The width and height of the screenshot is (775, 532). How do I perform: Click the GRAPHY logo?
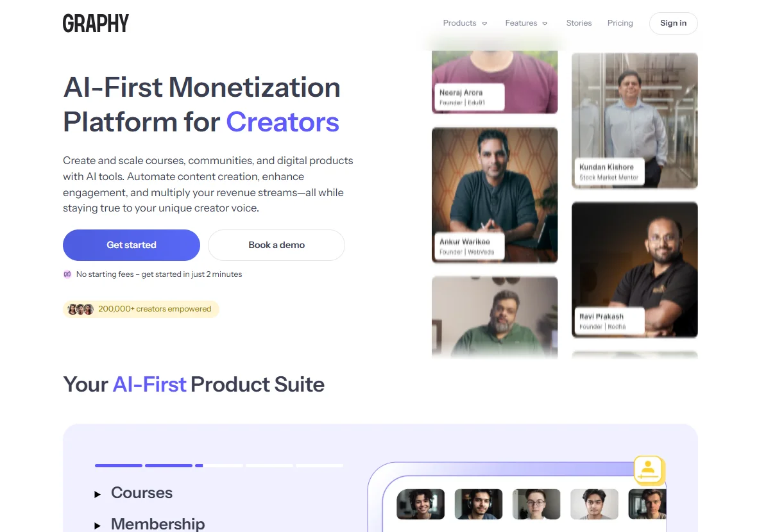click(x=96, y=23)
